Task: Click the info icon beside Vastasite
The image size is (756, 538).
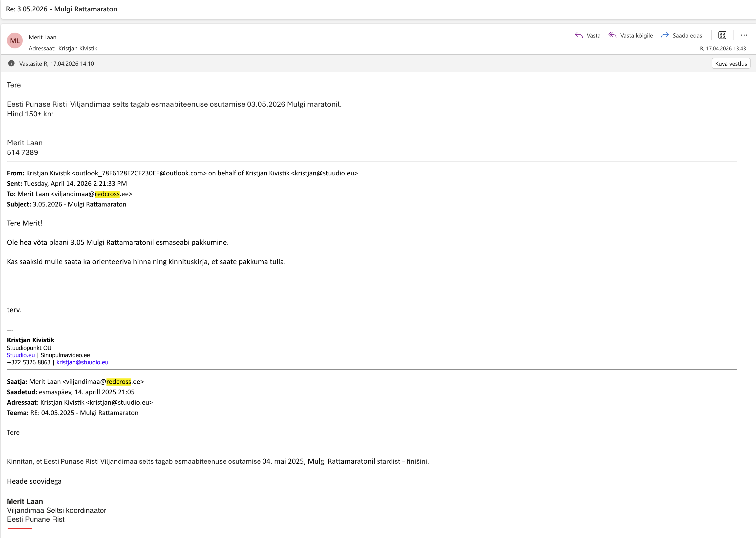Action: click(11, 63)
